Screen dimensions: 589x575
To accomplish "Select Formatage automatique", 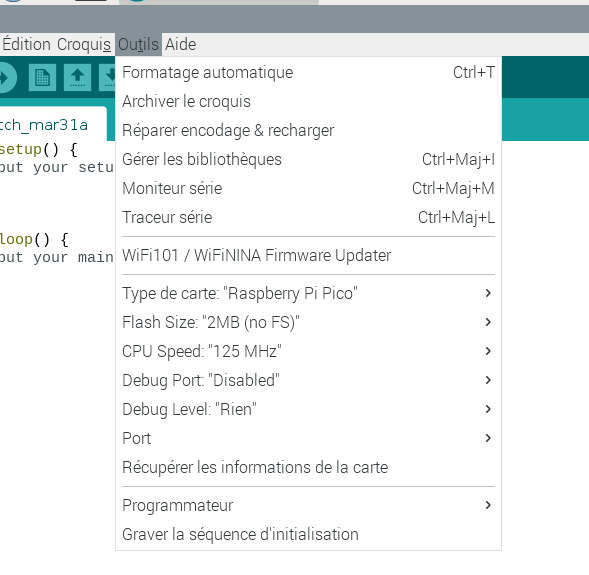I will pos(308,72).
